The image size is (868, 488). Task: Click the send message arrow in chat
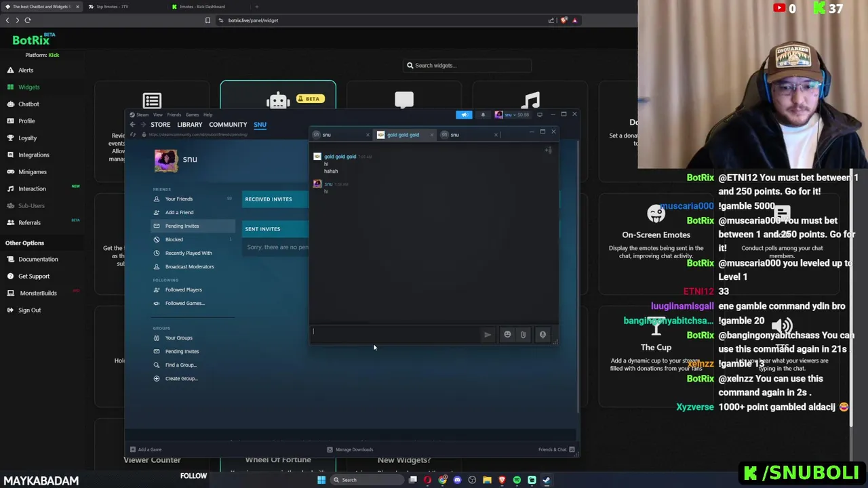click(x=487, y=334)
